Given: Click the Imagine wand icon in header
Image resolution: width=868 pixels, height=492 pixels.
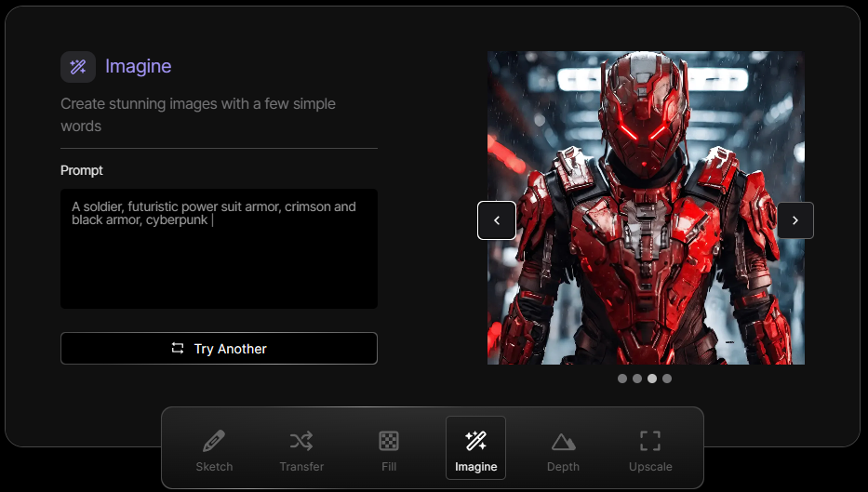Looking at the screenshot, I should click(x=78, y=67).
